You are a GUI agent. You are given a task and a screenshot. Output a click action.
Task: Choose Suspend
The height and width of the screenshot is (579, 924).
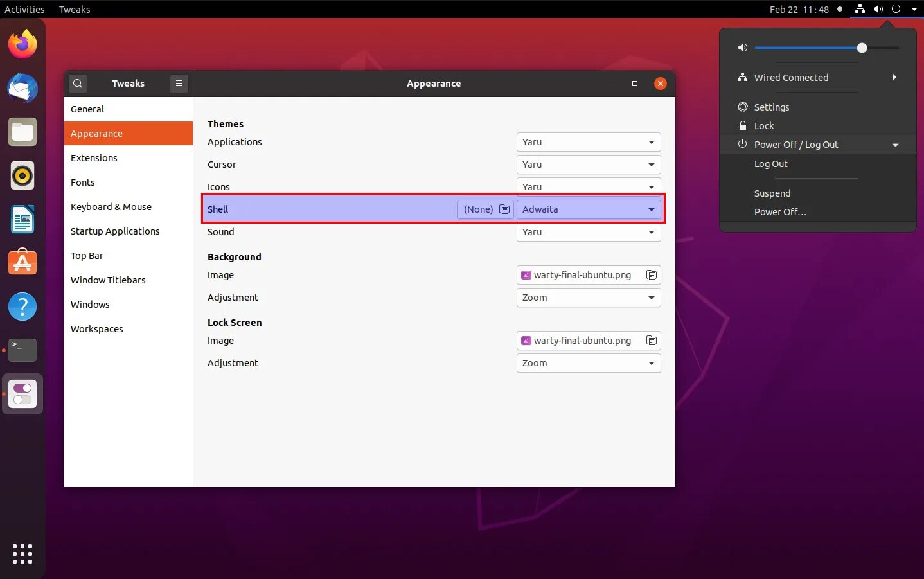pos(817,193)
